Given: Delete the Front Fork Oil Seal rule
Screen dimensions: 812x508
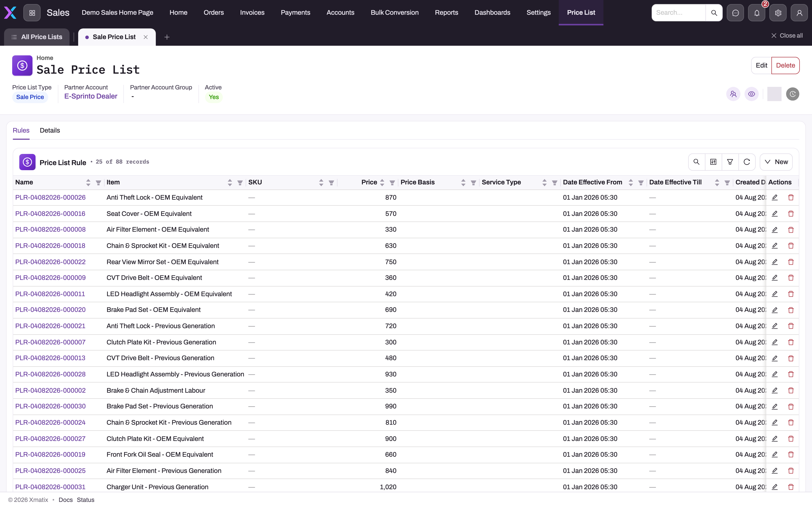Looking at the screenshot, I should click(791, 455).
